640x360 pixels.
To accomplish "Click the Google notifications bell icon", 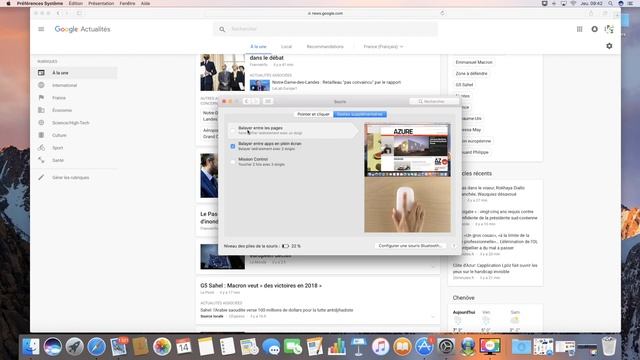I will 594,29.
